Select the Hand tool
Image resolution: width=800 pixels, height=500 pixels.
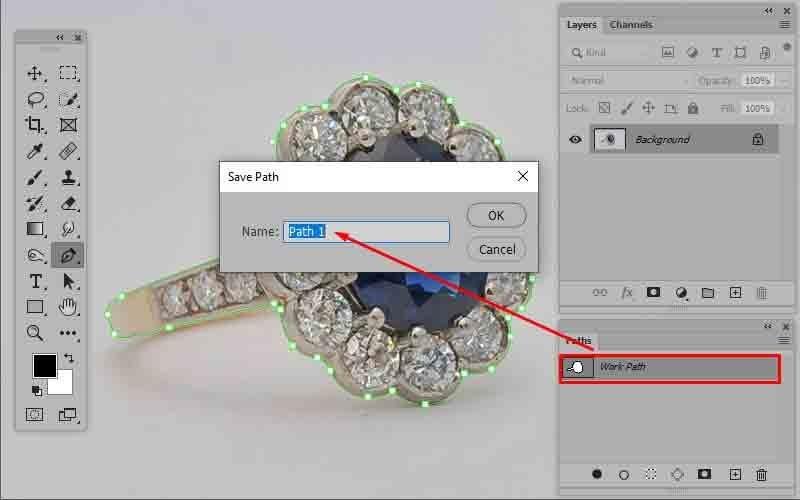tap(68, 307)
